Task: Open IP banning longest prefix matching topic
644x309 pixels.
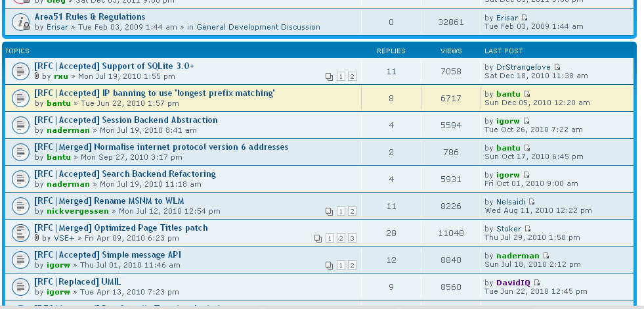Action: (154, 93)
